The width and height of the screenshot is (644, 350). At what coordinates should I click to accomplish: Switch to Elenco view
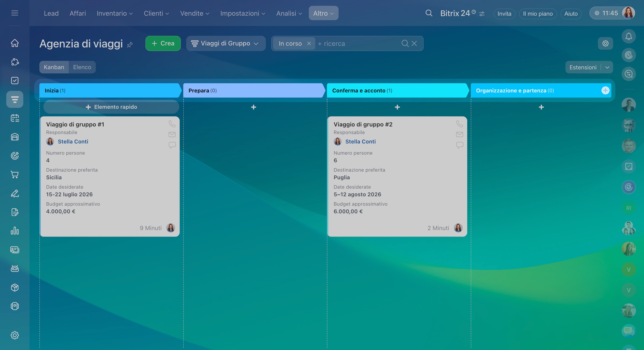(82, 67)
